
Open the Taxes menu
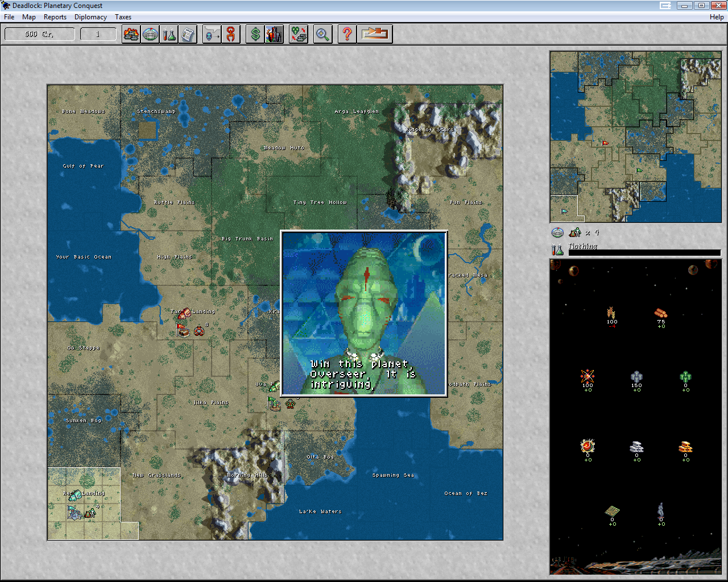pyautogui.click(x=123, y=17)
